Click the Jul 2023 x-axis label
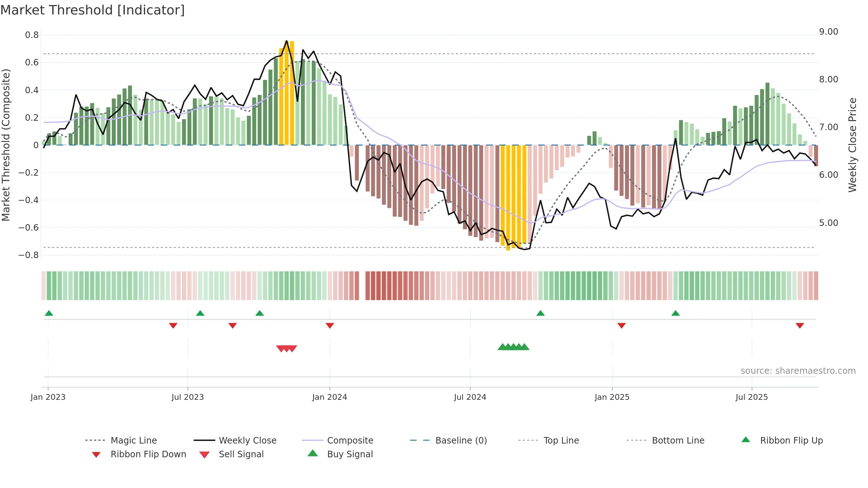The width and height of the screenshot is (868, 488). click(188, 397)
